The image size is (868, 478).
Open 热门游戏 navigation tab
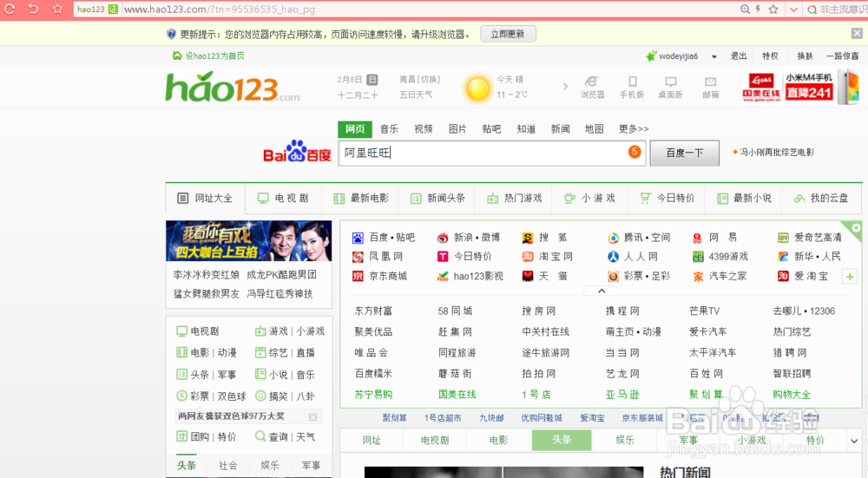pyautogui.click(x=514, y=198)
